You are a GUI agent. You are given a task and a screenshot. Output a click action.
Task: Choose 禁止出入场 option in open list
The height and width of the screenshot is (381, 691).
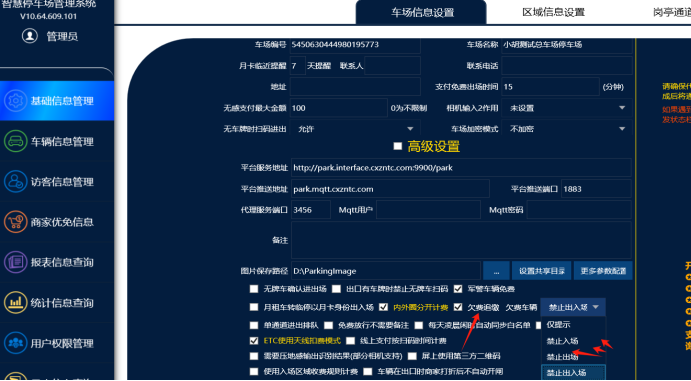(573, 373)
